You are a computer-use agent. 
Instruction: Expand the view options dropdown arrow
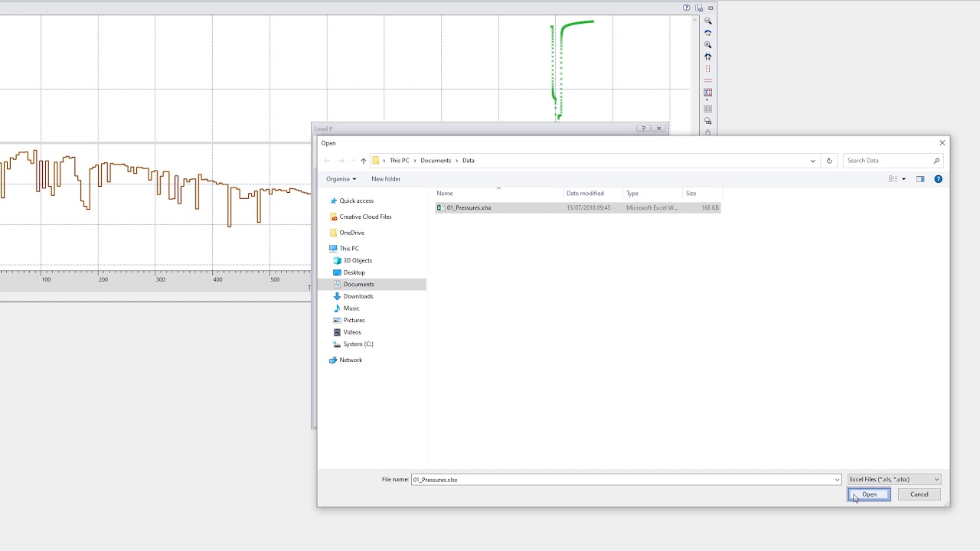tap(903, 179)
